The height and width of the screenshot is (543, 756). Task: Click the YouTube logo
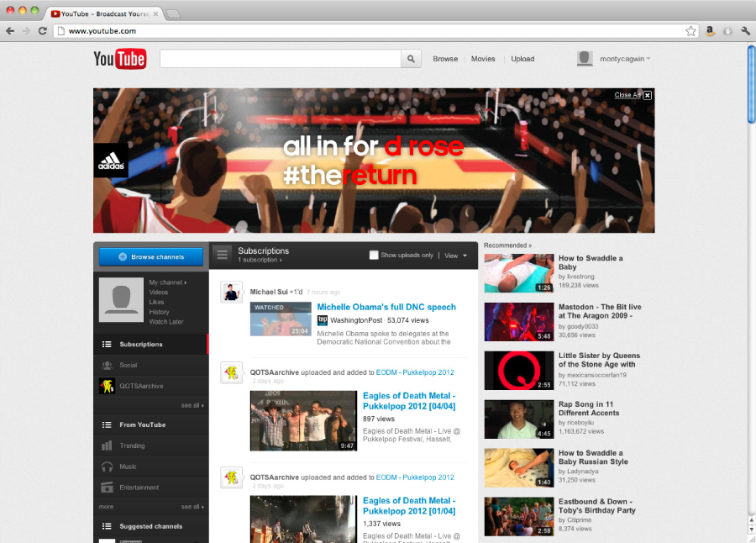119,59
